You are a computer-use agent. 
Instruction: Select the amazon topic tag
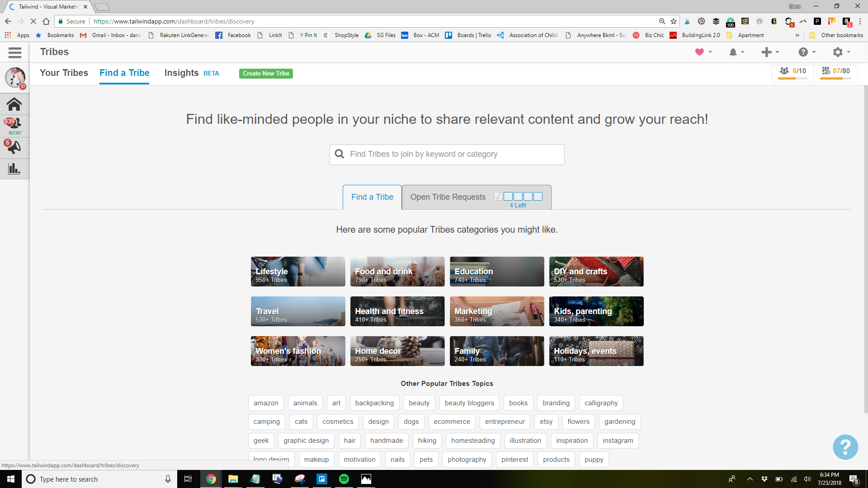(266, 403)
